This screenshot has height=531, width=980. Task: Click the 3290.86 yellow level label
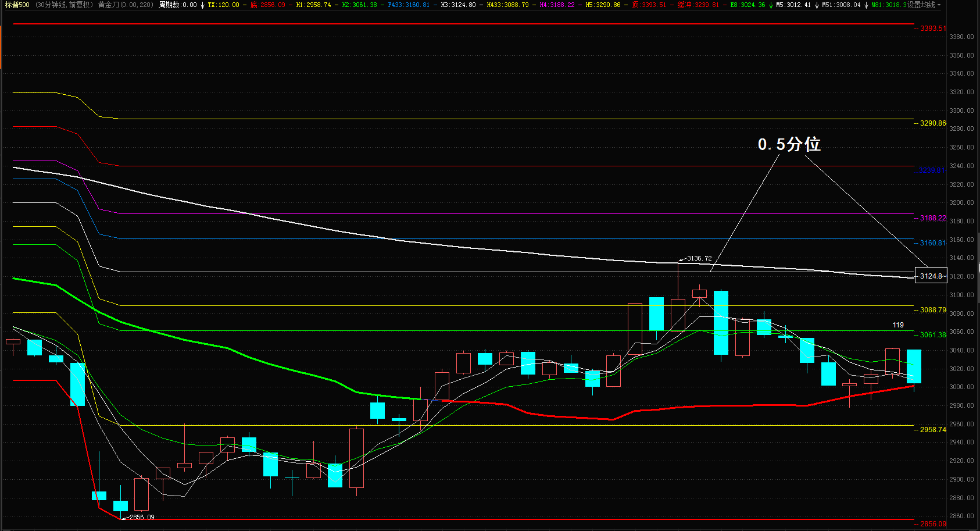click(933, 123)
